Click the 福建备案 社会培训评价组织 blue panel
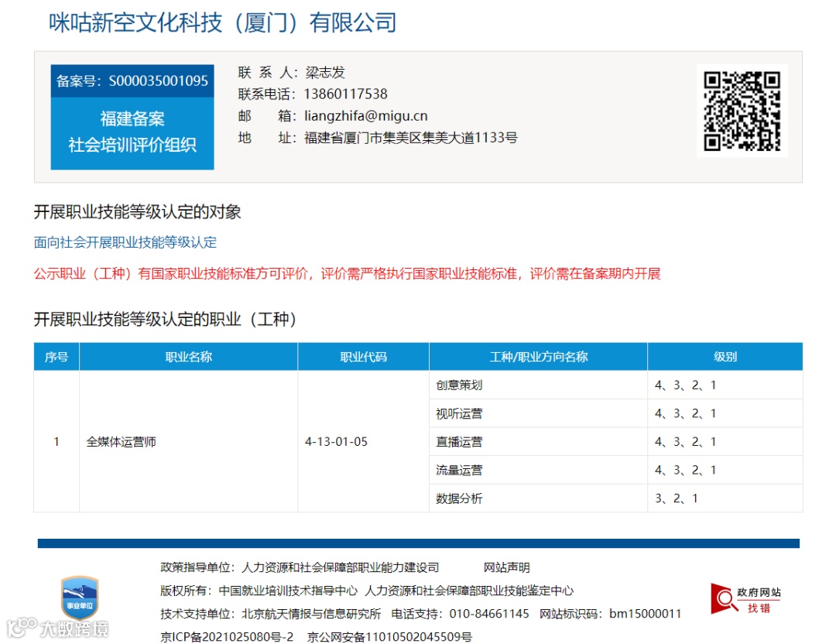The image size is (836, 644). [132, 133]
